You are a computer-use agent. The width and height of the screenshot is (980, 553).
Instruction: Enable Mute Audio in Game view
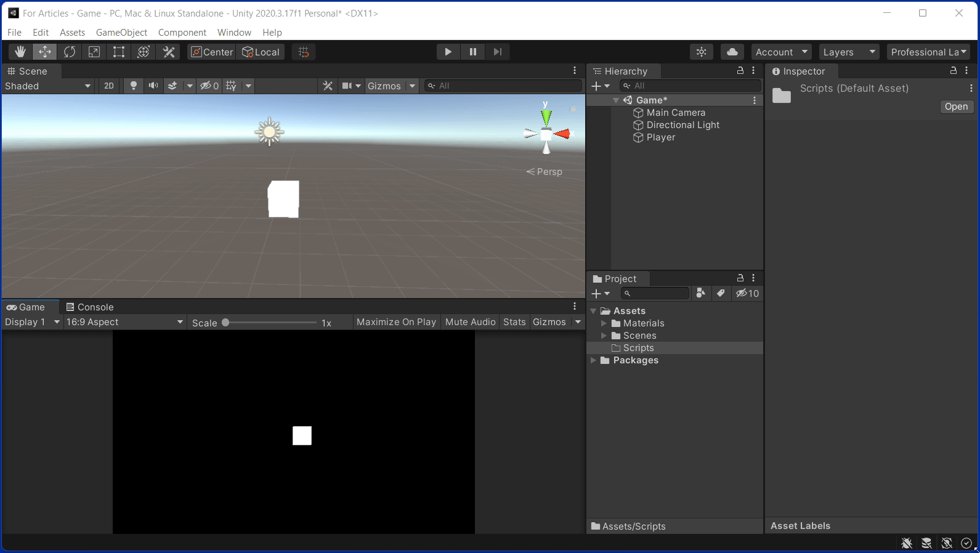tap(470, 322)
